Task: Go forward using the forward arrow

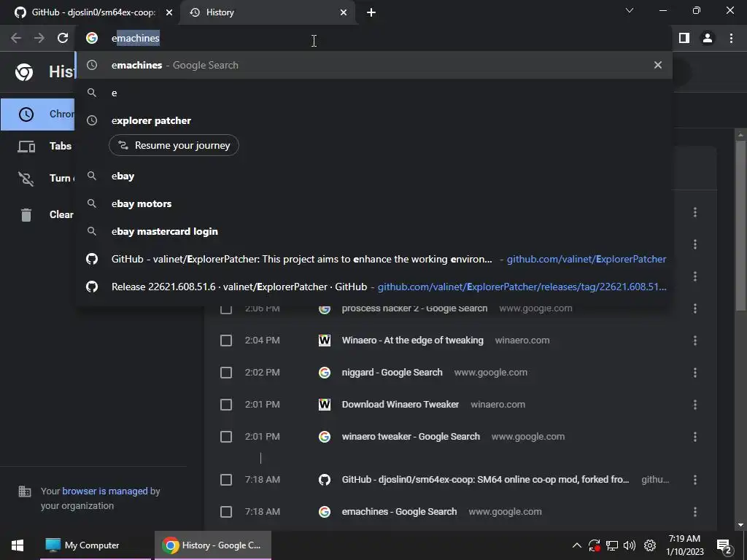Action: coord(39,38)
